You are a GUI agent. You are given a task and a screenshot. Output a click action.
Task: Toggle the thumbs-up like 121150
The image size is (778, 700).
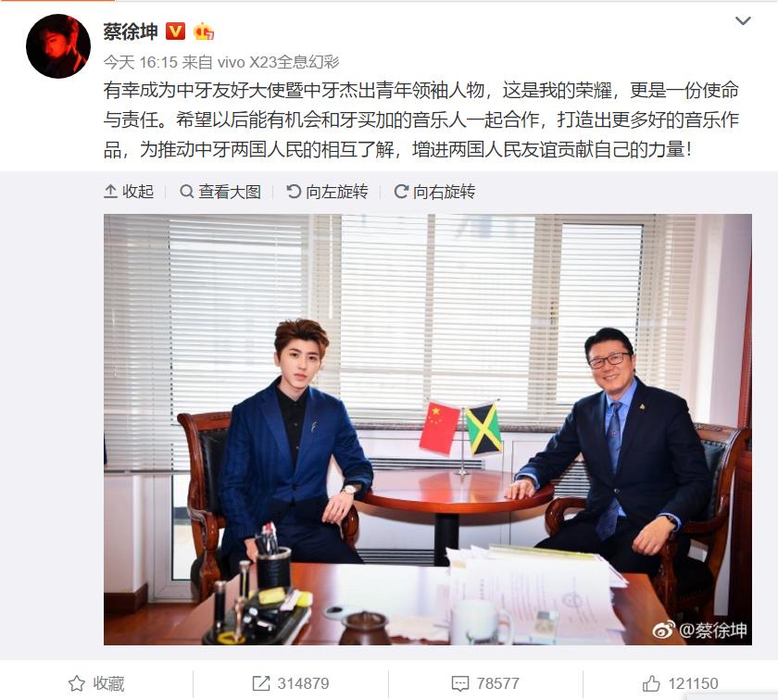pyautogui.click(x=680, y=683)
